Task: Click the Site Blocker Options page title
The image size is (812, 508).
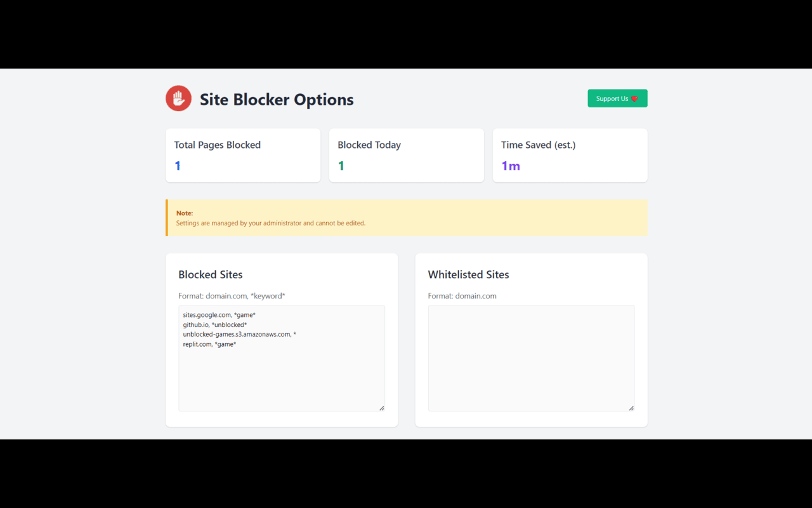Action: (277, 100)
